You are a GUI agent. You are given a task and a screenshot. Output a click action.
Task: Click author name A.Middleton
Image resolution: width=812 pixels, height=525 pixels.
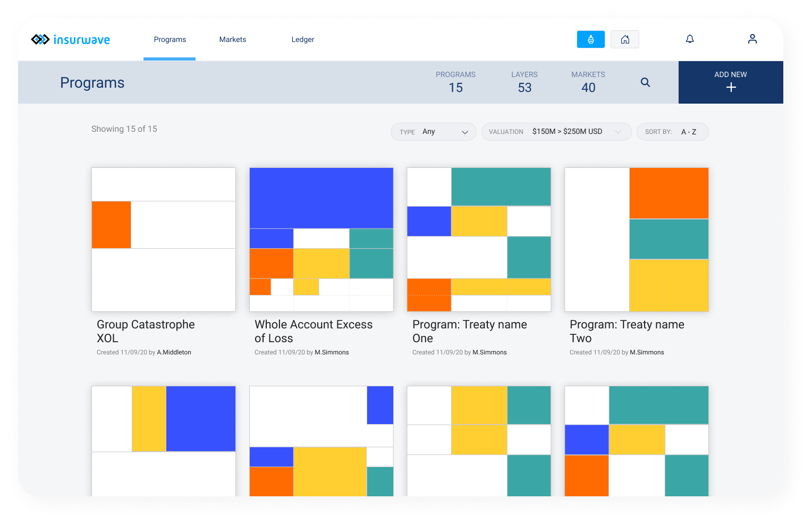pos(174,352)
